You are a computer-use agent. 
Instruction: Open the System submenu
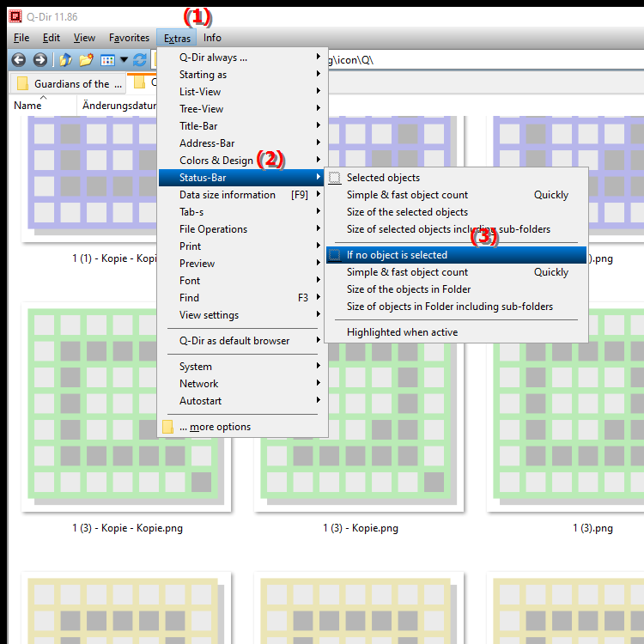(x=242, y=367)
